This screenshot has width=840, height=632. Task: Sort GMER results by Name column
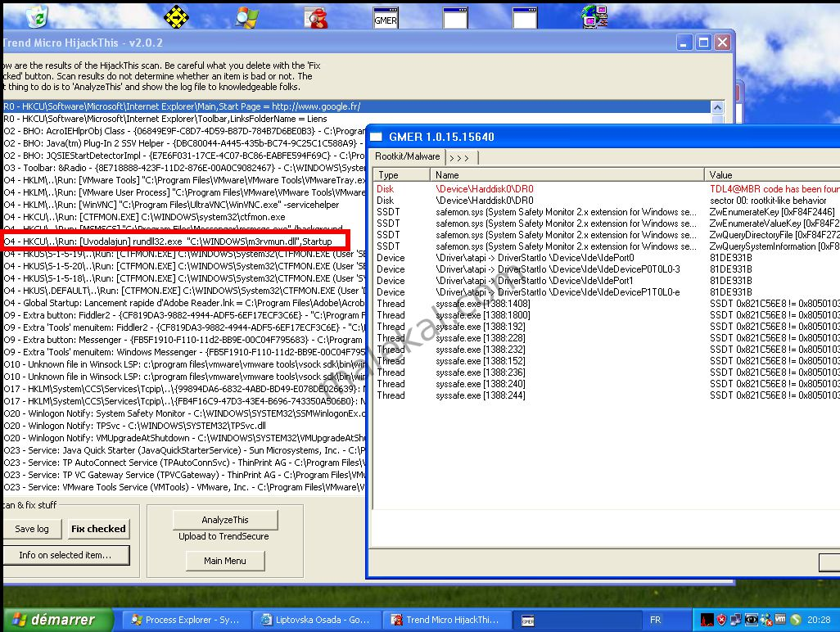click(x=567, y=174)
